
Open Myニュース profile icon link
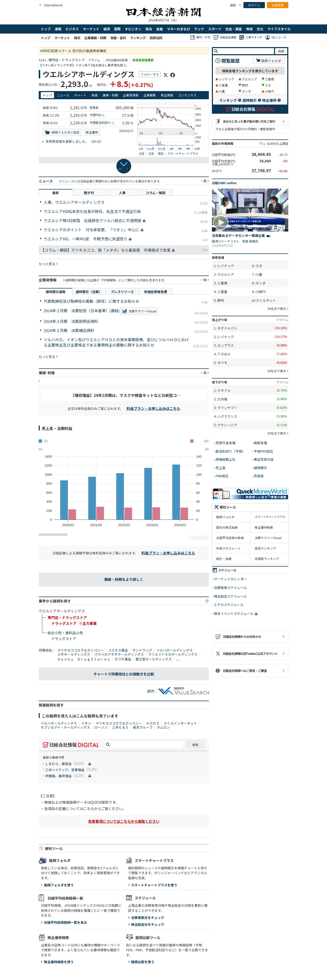[x=276, y=38]
